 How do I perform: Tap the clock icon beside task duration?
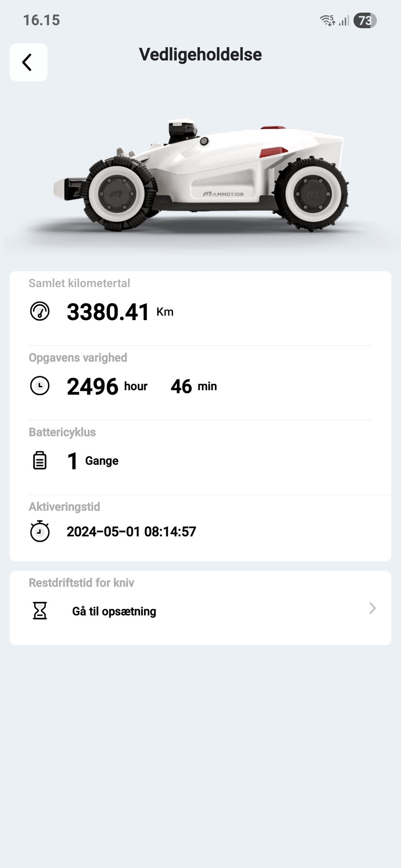point(40,386)
